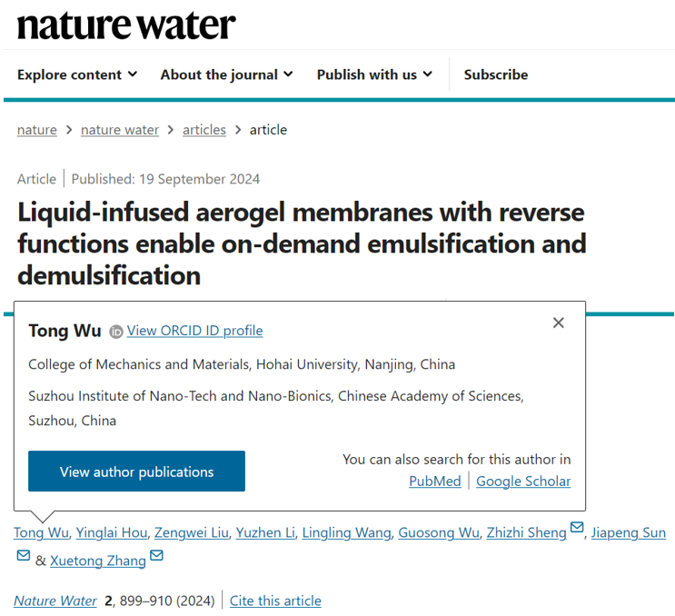
Task: Open the Nature Water journal citation link
Action: (x=56, y=601)
